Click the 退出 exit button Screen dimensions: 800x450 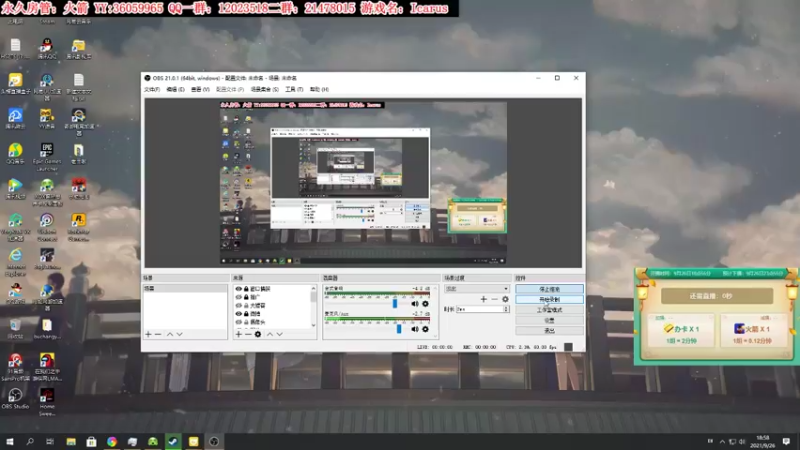[549, 331]
